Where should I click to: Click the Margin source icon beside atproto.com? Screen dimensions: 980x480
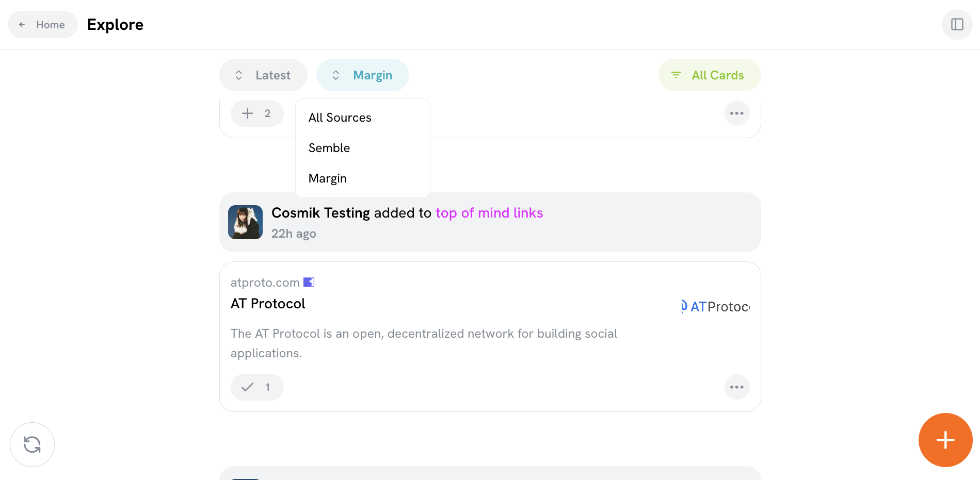coord(309,282)
